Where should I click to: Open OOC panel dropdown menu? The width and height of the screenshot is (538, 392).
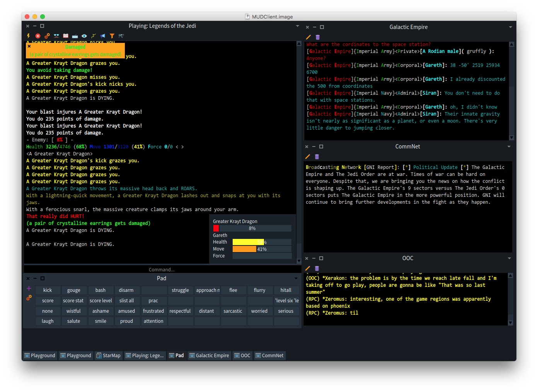(x=509, y=258)
